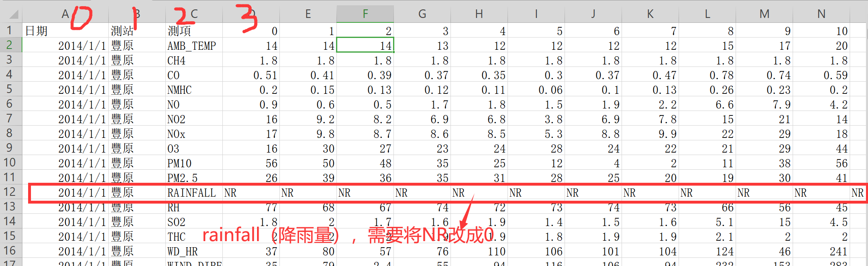The image size is (868, 266).
Task: Click value 124 in WD_HR row
Action: (x=707, y=251)
